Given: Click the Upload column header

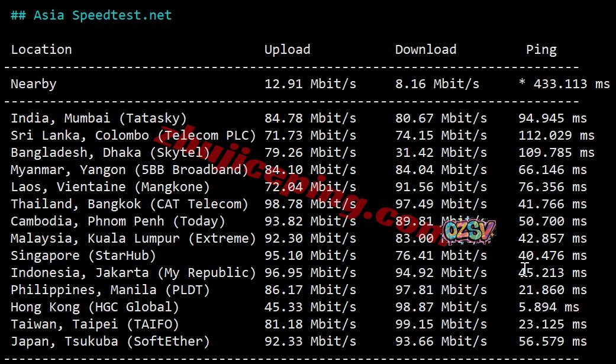Looking at the screenshot, I should (x=287, y=50).
